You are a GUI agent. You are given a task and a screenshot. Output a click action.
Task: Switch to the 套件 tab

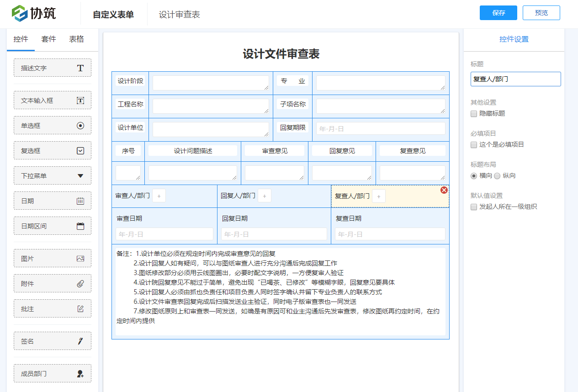click(x=48, y=39)
